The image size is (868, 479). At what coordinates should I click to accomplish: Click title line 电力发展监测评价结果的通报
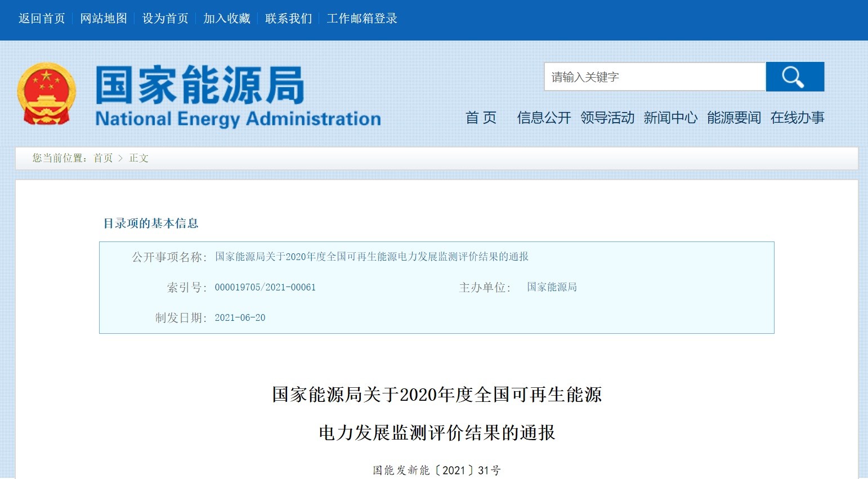[x=437, y=433]
